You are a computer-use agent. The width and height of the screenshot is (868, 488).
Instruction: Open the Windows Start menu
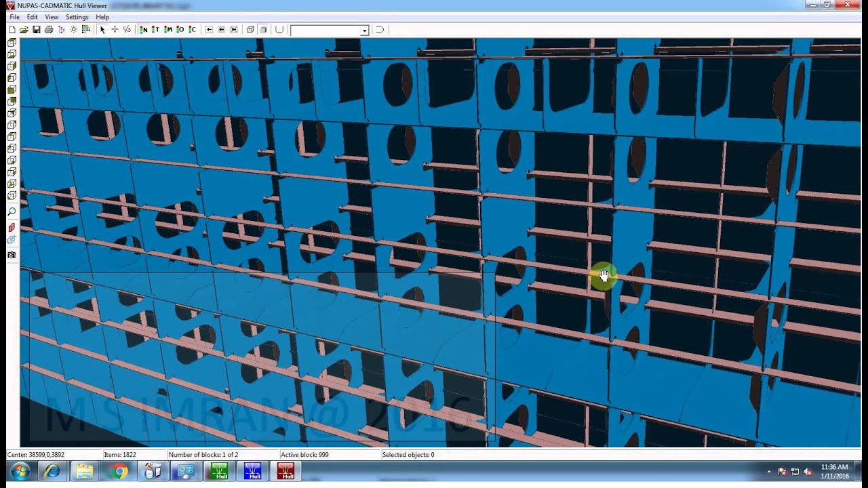coord(19,472)
